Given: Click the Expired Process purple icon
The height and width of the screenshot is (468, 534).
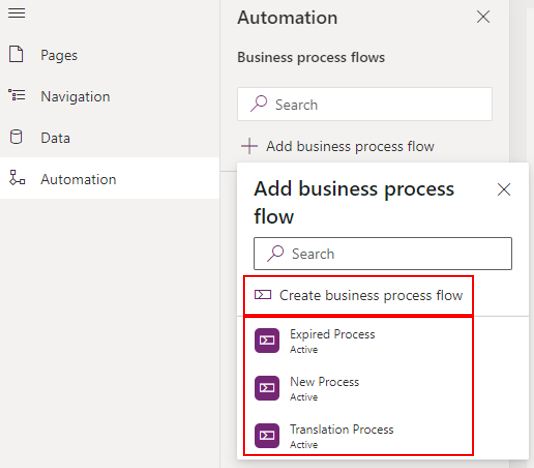Looking at the screenshot, I should (x=267, y=340).
